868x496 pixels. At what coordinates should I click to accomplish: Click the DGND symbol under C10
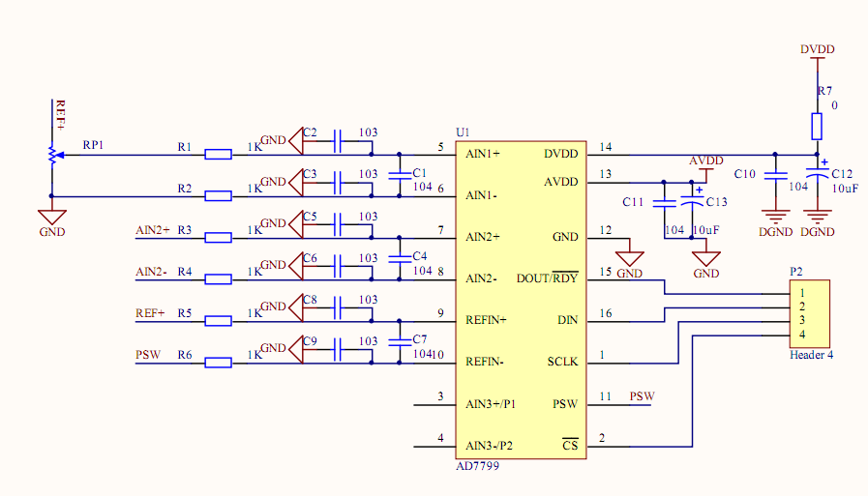pos(775,217)
